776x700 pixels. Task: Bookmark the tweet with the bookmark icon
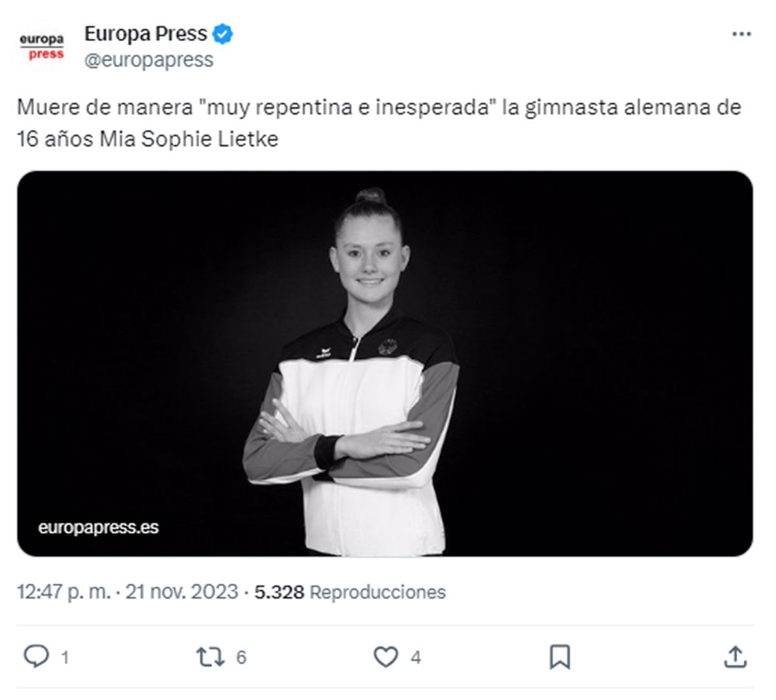tap(559, 657)
